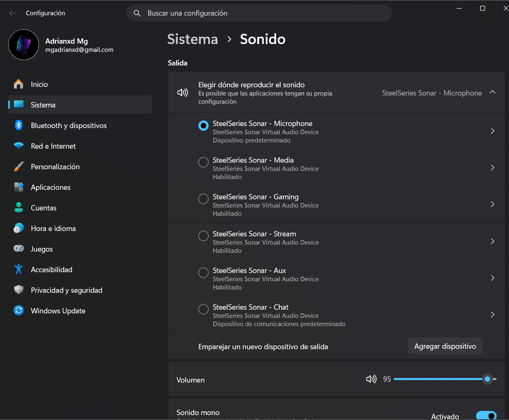
Task: Collapse the output device list chevron
Action: (x=493, y=92)
